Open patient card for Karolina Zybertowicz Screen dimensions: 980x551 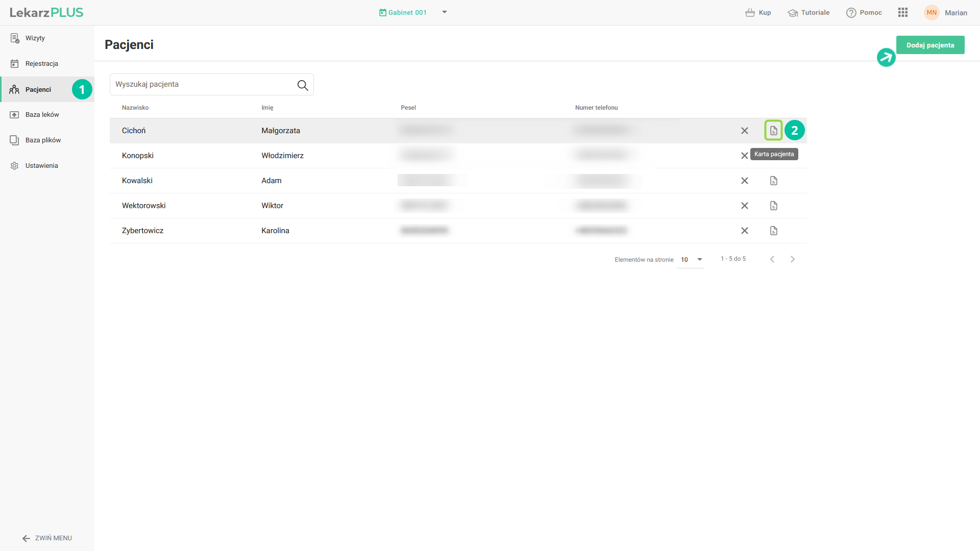[773, 231]
